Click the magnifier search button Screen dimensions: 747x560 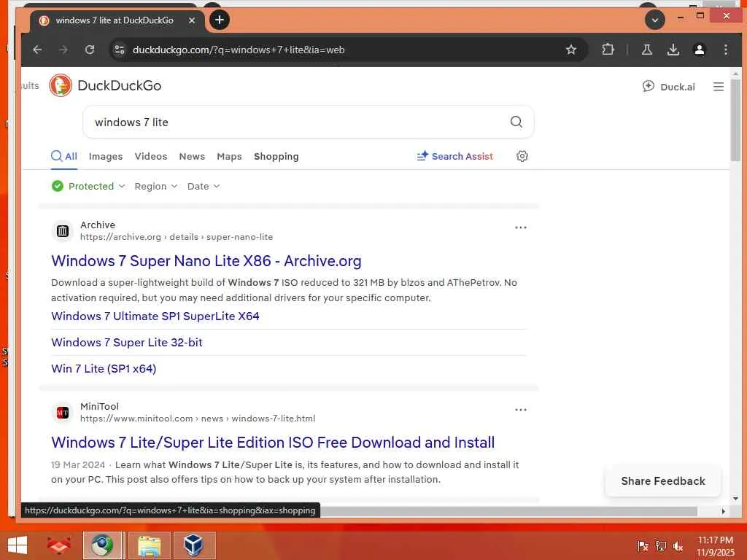(x=516, y=122)
